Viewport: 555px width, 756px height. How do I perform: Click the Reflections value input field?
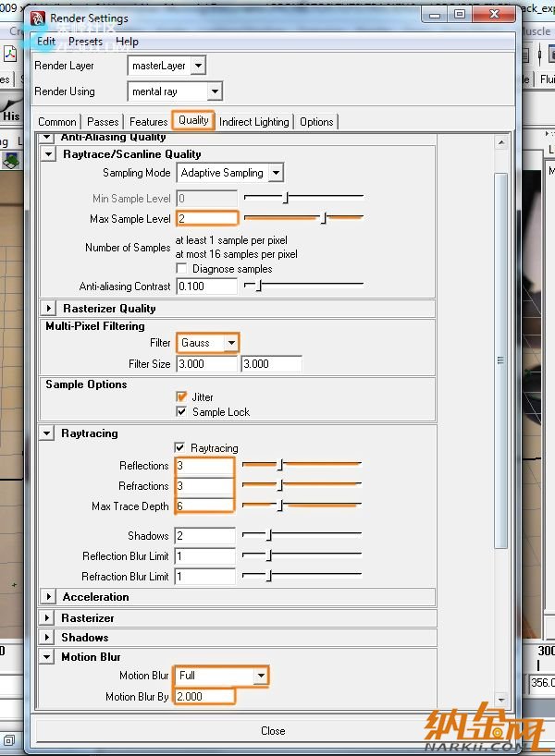[x=204, y=466]
